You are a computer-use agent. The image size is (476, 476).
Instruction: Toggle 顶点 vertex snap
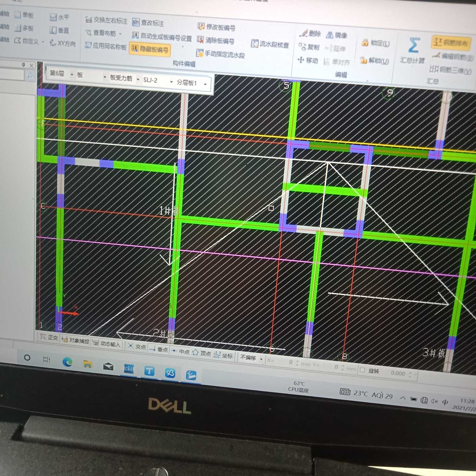pyautogui.click(x=202, y=353)
